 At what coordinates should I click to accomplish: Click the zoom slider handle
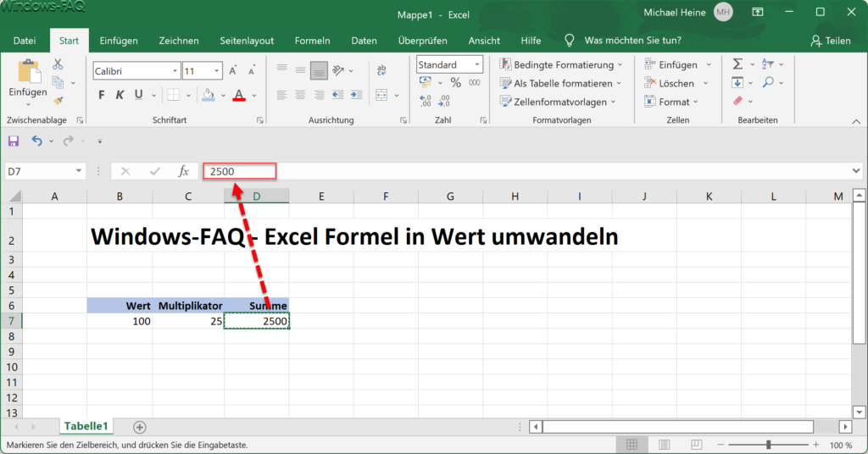[x=768, y=445]
